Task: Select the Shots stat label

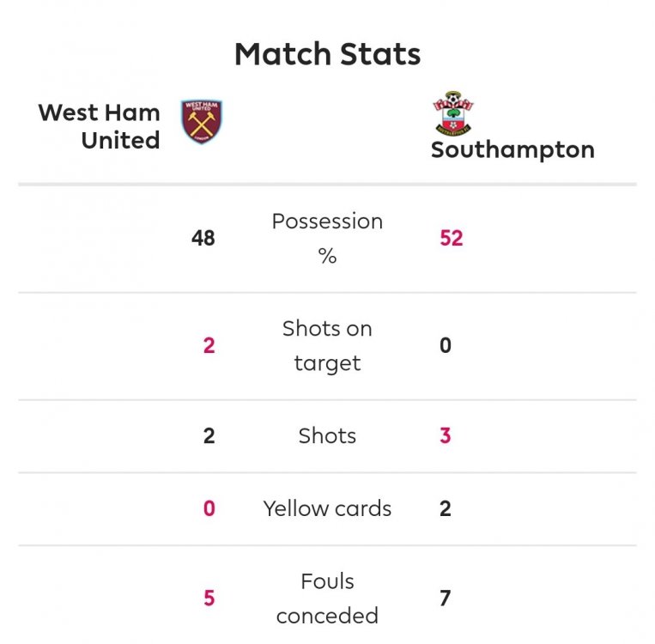Action: [x=327, y=435]
